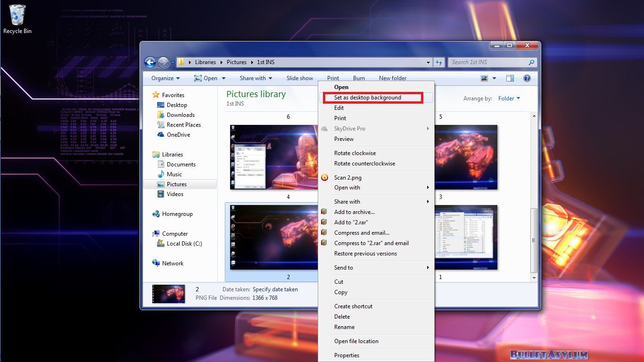Expand the Open with submenu
Viewport: 644px width, 362px height.
(376, 188)
